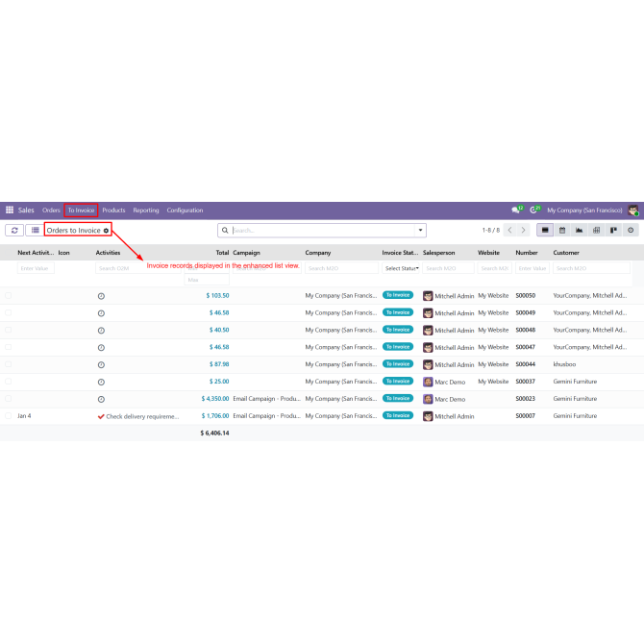Click the Number Enter Value filter field
The height and width of the screenshot is (644, 644).
pos(533,268)
